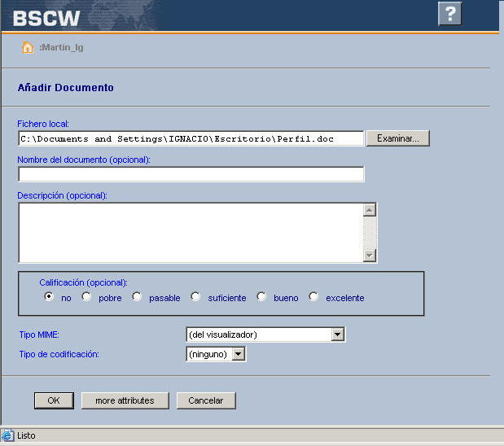
Task: Mark the rating as 'excelente'
Action: pos(313,297)
